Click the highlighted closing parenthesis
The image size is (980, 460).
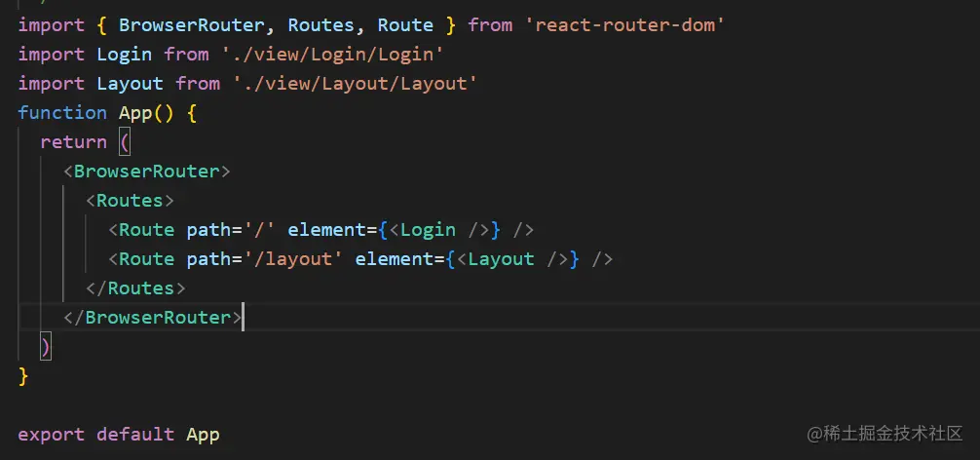point(46,347)
